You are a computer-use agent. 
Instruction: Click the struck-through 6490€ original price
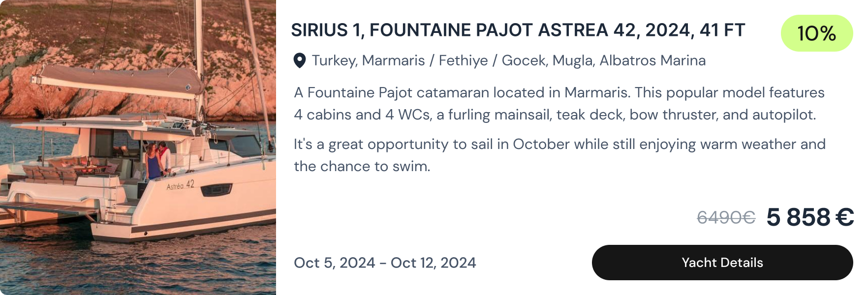[726, 217]
